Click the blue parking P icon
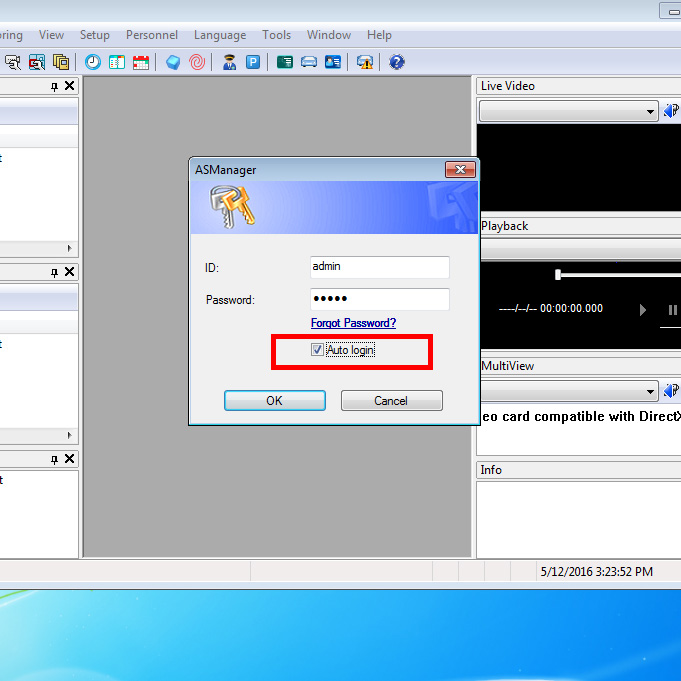 253,62
